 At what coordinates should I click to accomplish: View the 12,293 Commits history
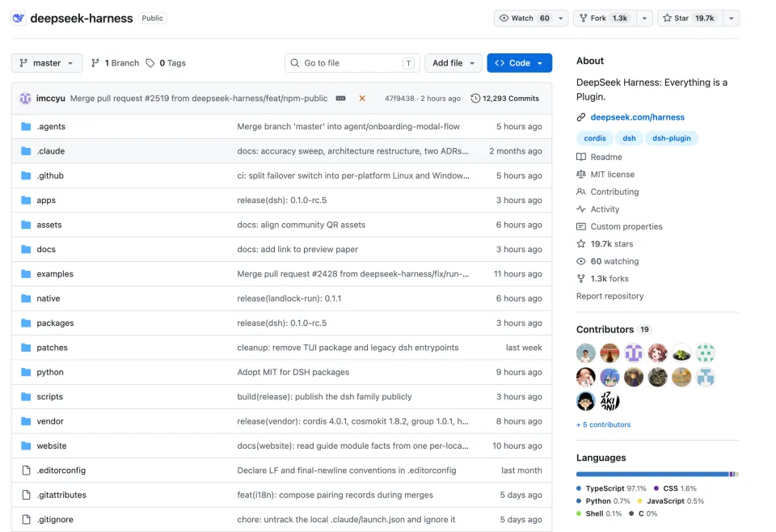click(x=504, y=99)
